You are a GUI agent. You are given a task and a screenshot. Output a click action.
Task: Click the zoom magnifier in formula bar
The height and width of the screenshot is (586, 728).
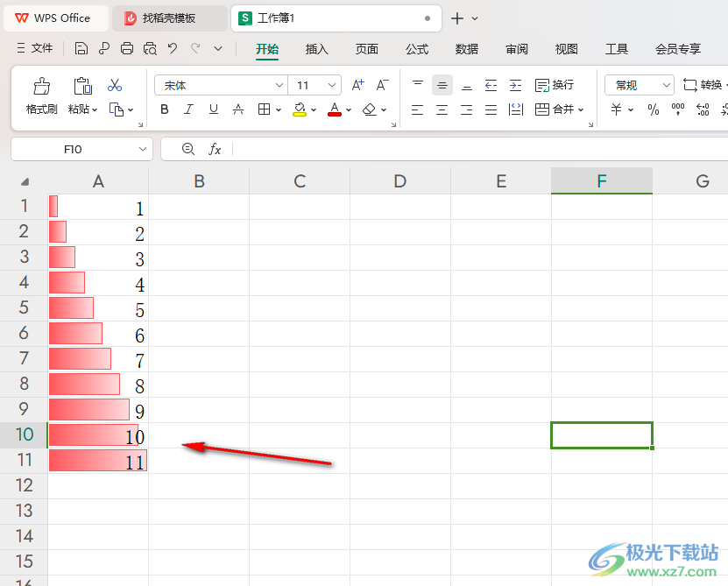[x=188, y=149]
